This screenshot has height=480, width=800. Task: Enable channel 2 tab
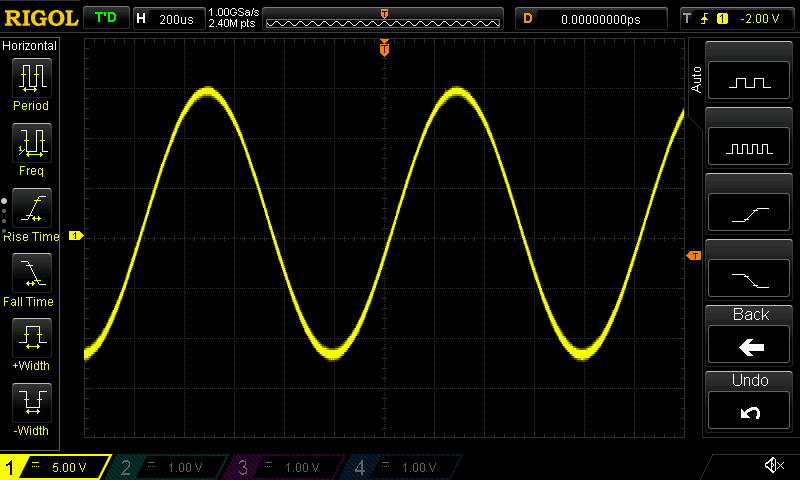[x=168, y=467]
